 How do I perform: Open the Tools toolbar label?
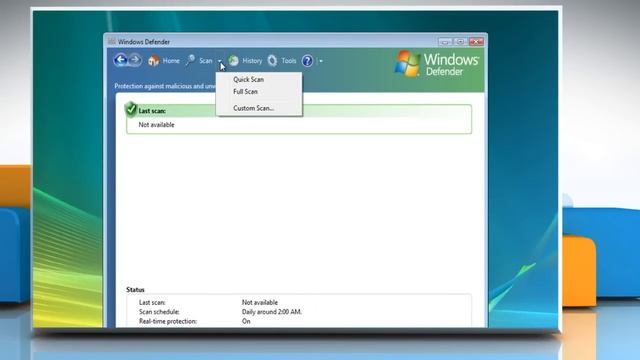point(289,61)
